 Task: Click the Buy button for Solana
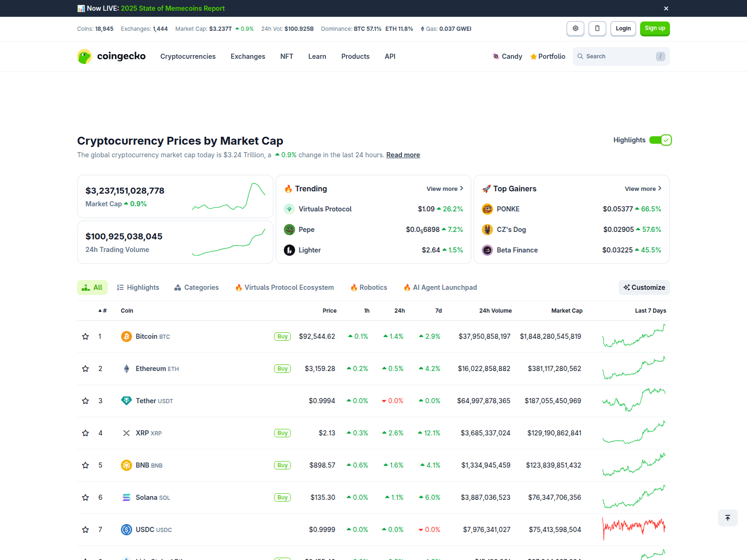click(282, 497)
